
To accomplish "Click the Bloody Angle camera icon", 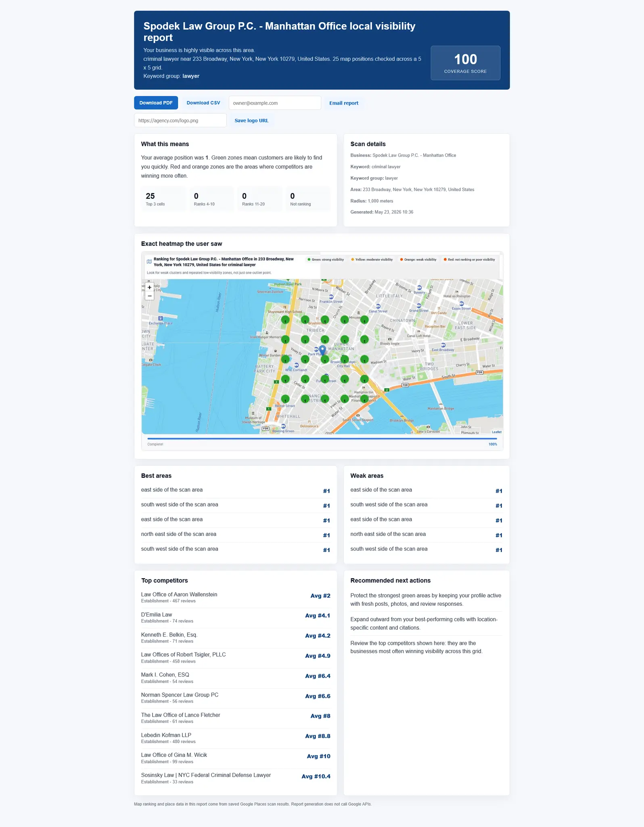I will point(389,339).
